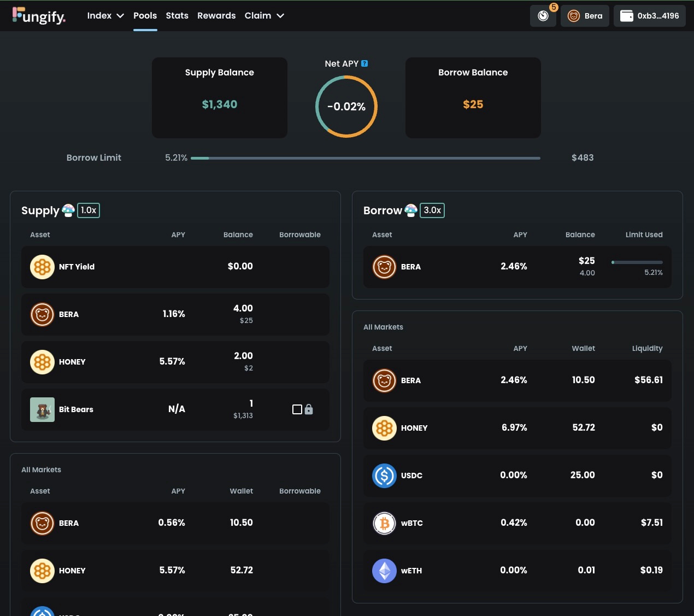Screen dimensions: 694x616
Task: Click the Bera network bear icon
Action: point(574,16)
